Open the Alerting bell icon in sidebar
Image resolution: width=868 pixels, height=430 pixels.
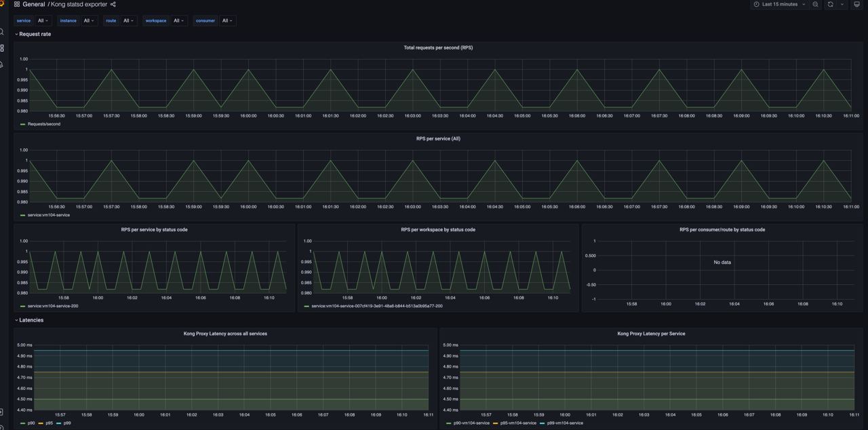tap(2, 64)
